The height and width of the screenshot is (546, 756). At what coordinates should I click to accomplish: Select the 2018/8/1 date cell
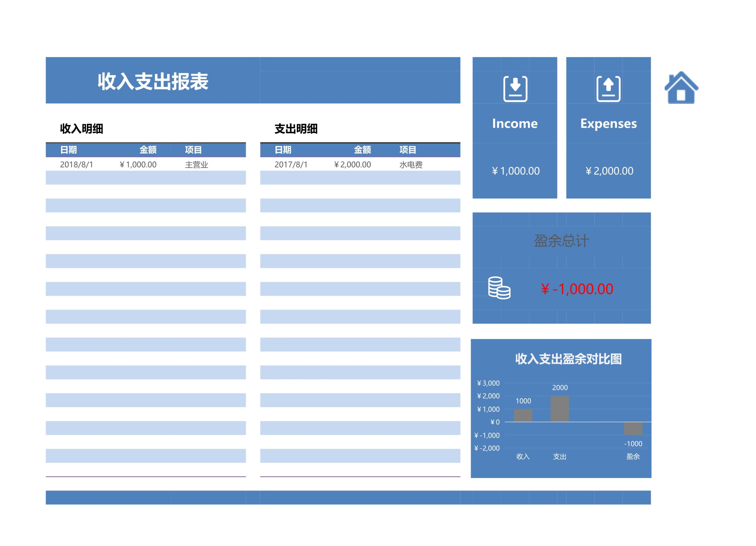[x=76, y=165]
